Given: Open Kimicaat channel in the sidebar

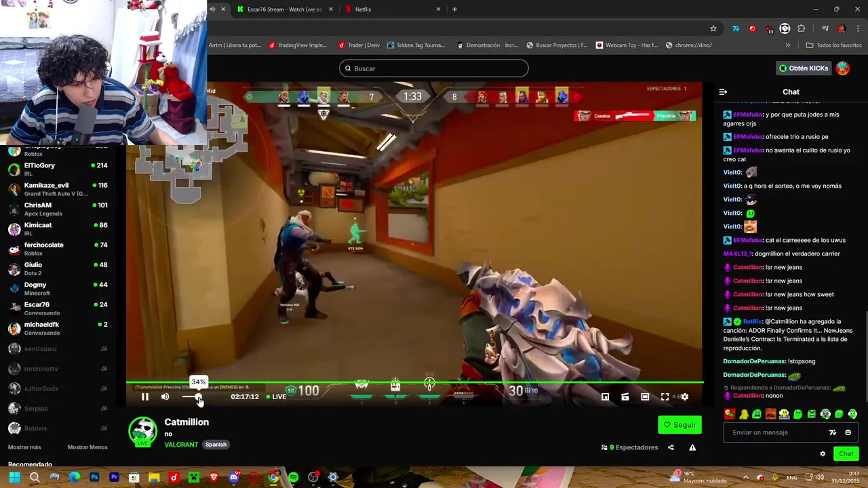Looking at the screenshot, I should [58, 228].
